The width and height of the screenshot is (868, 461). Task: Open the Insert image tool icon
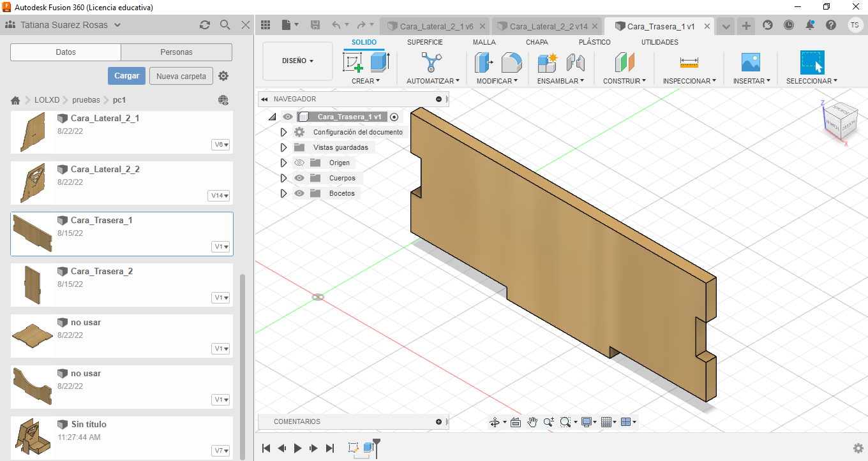(x=751, y=62)
